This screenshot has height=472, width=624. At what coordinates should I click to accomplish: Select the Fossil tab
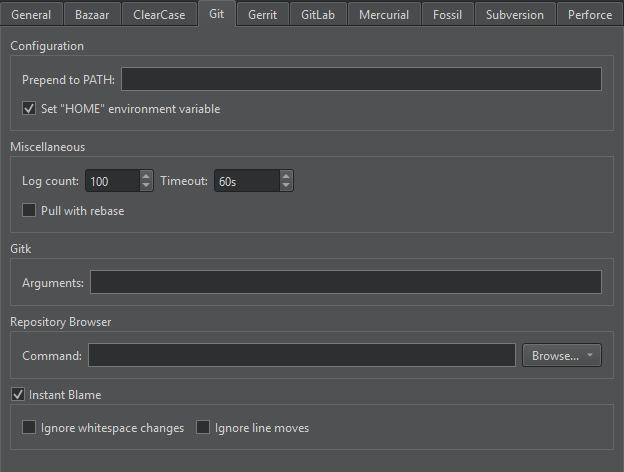[x=447, y=15]
